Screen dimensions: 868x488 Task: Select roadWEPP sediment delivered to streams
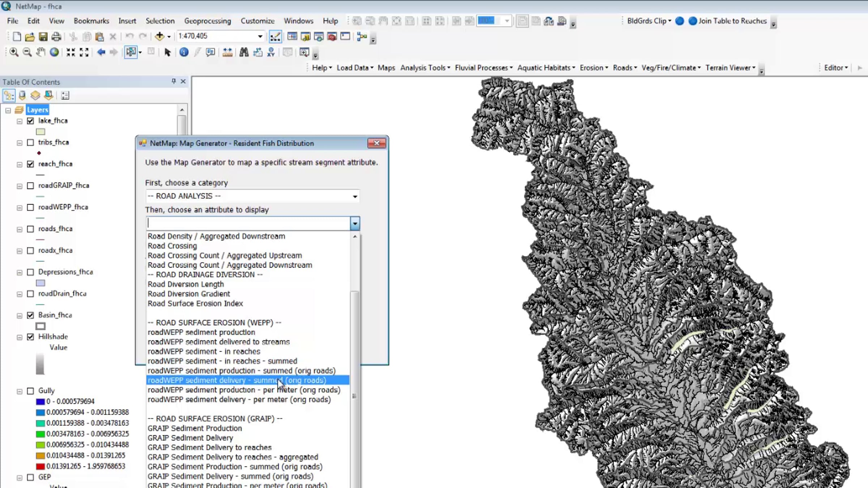tap(248, 342)
